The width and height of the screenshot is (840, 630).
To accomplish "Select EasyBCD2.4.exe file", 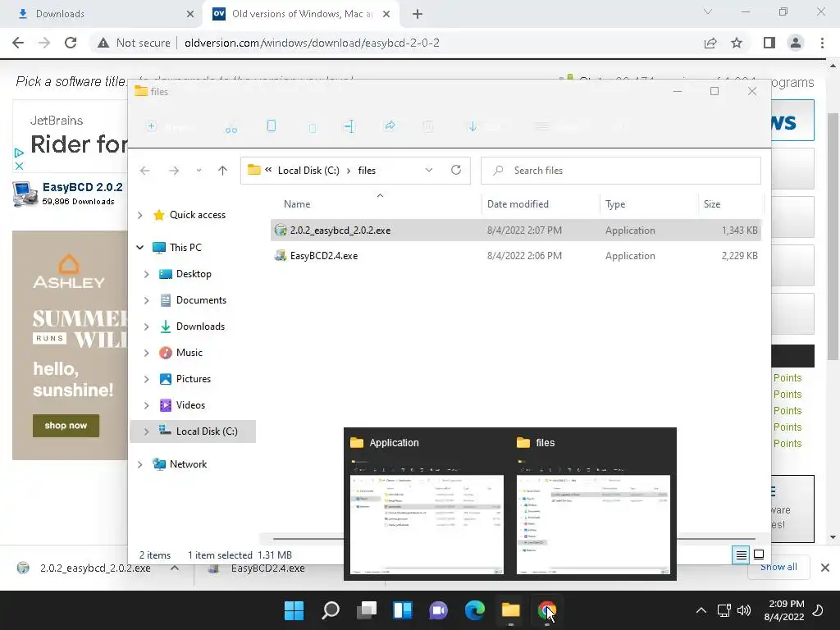I will click(515, 256).
